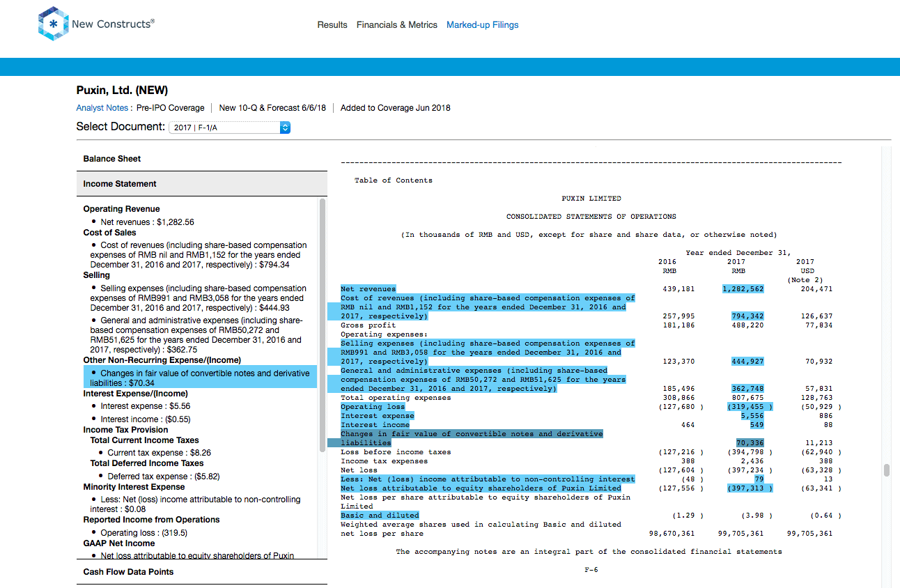Collapse the Income Statement section
Viewport: 900px width, 588px height.
click(x=202, y=184)
